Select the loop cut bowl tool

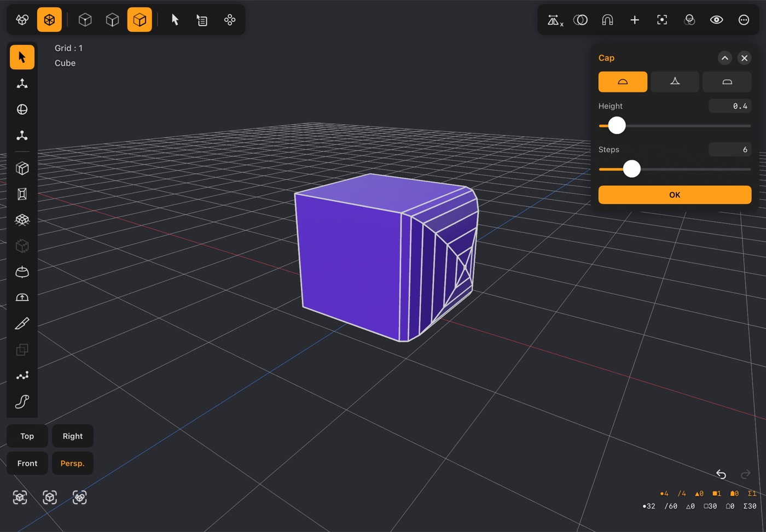(22, 272)
